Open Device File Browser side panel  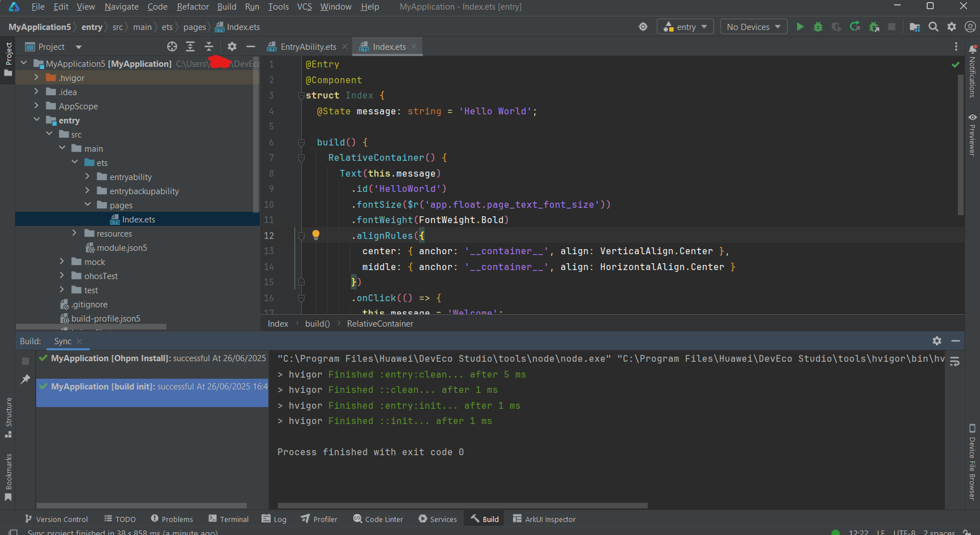pos(973,462)
